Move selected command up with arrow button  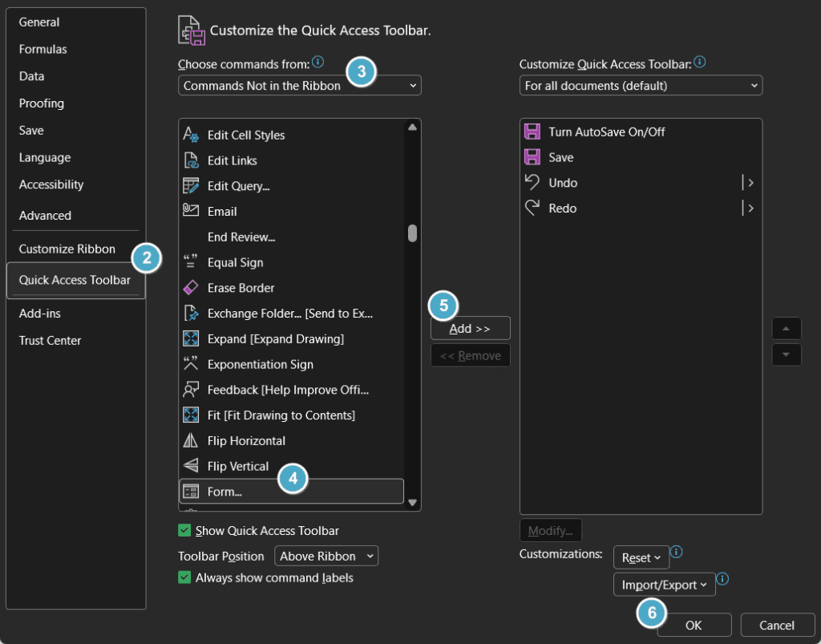(786, 329)
